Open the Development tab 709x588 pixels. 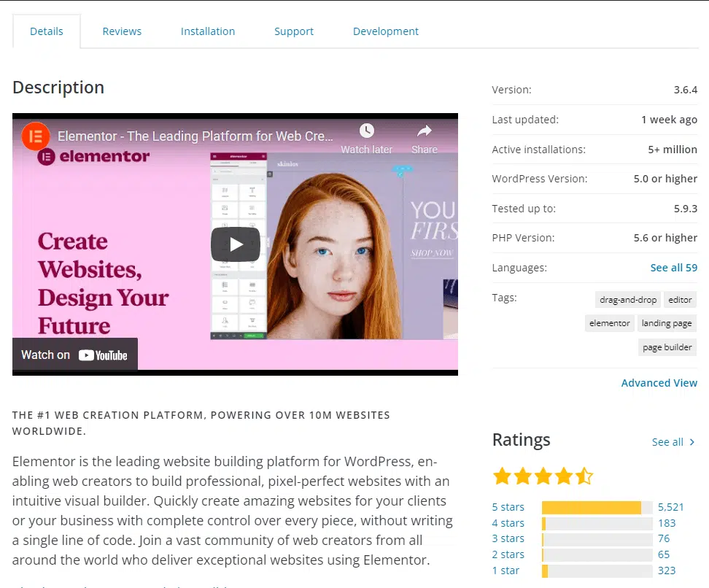(385, 31)
